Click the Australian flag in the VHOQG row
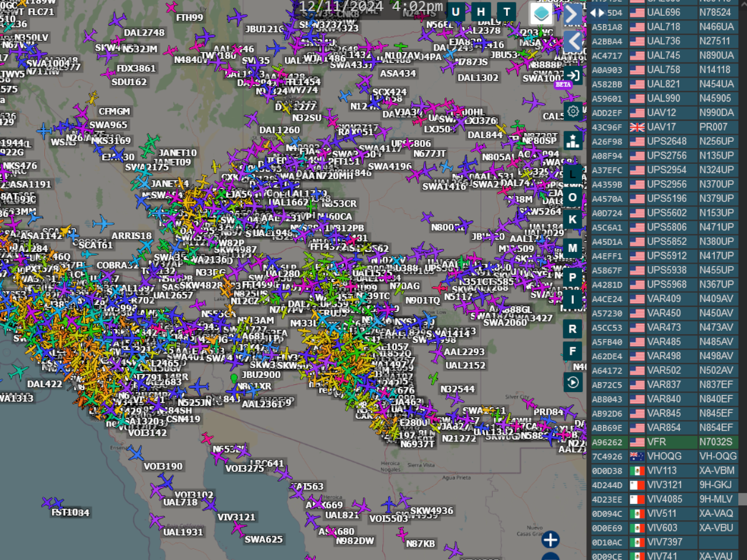This screenshot has width=747, height=560. point(637,456)
